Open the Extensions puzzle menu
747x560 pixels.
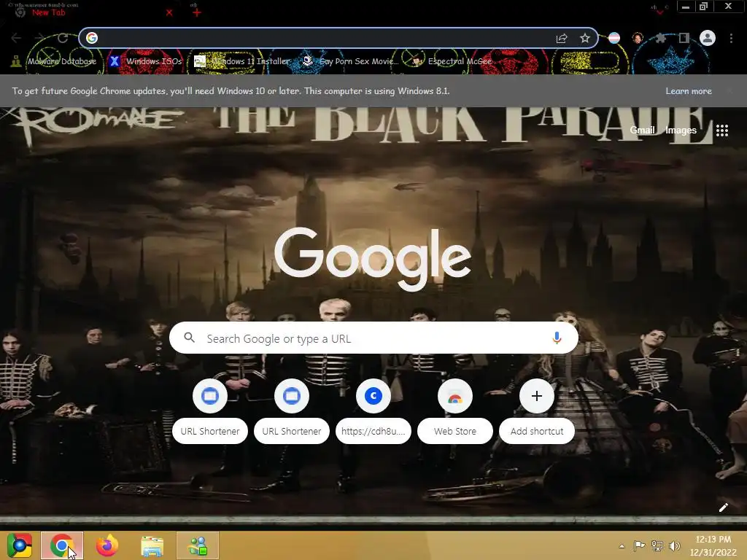pyautogui.click(x=661, y=38)
